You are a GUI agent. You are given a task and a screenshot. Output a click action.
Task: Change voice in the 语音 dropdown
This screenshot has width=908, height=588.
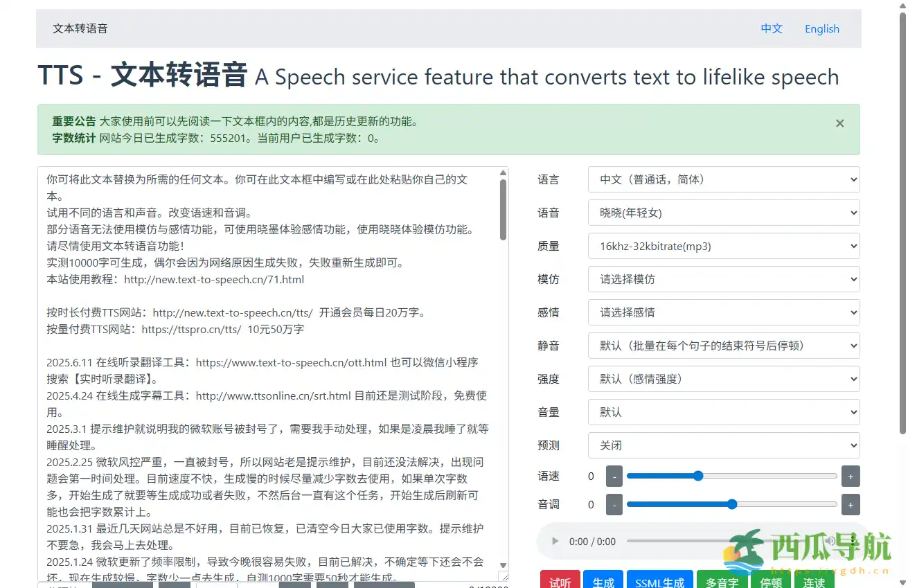(x=723, y=213)
